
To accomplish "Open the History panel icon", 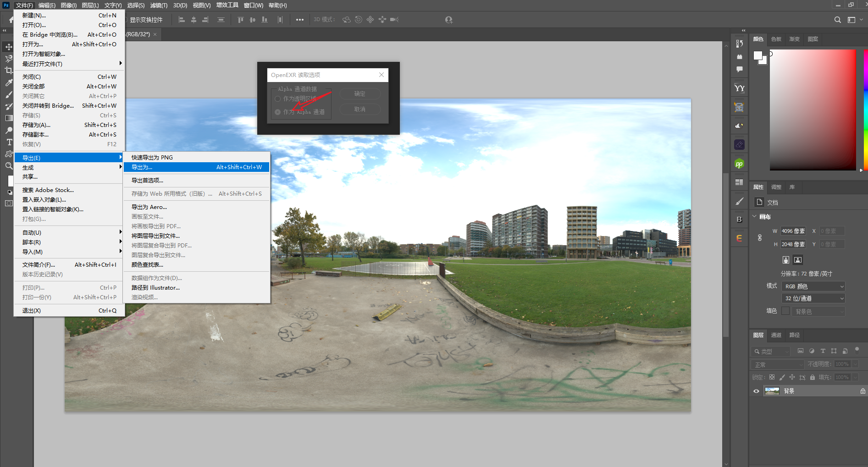I will 739,44.
